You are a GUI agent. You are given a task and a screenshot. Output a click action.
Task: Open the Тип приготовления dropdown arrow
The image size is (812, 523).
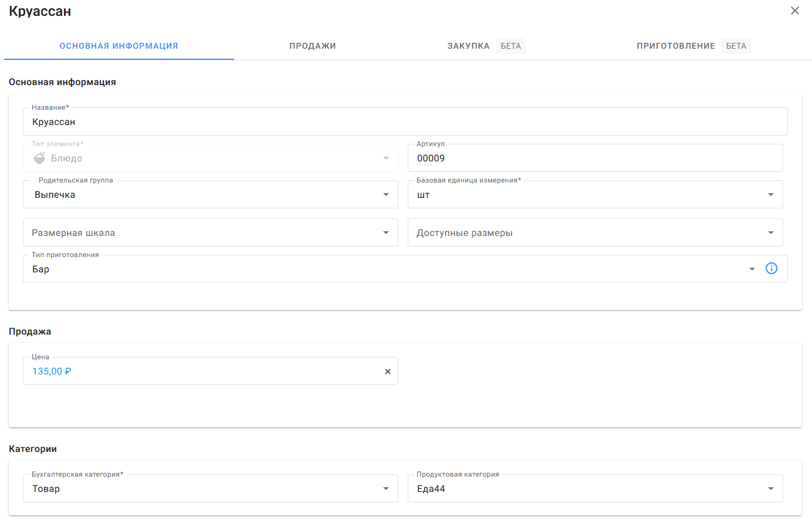[x=752, y=269]
